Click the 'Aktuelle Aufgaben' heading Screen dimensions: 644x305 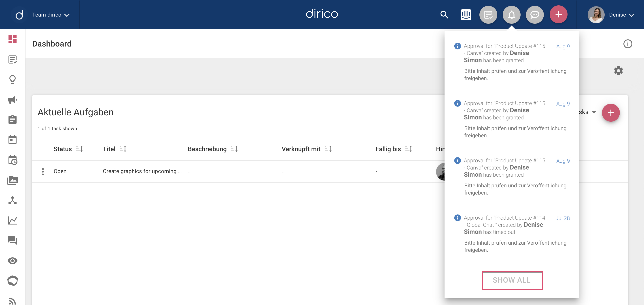coord(76,112)
